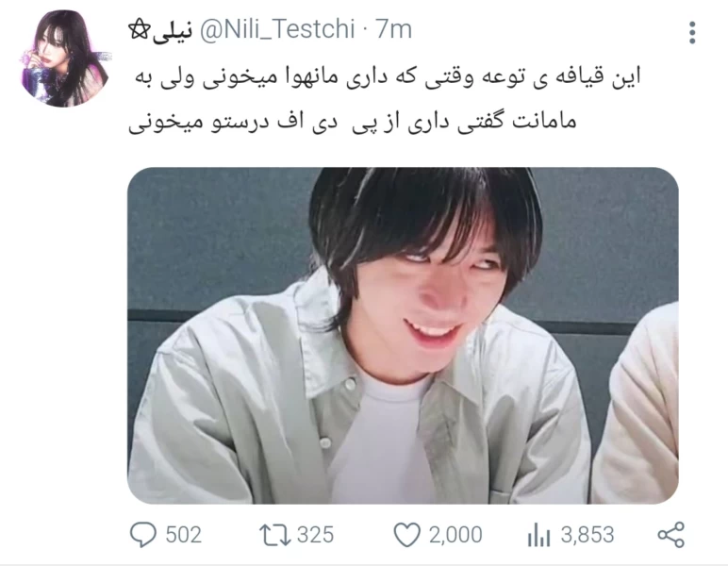Open the @Nili_Testchi handle
Viewport: 728px width, 566px height.
coord(277,30)
